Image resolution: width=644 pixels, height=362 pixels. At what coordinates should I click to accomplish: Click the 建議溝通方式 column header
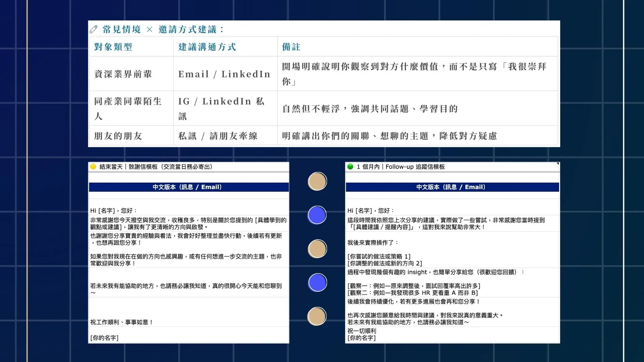[207, 47]
